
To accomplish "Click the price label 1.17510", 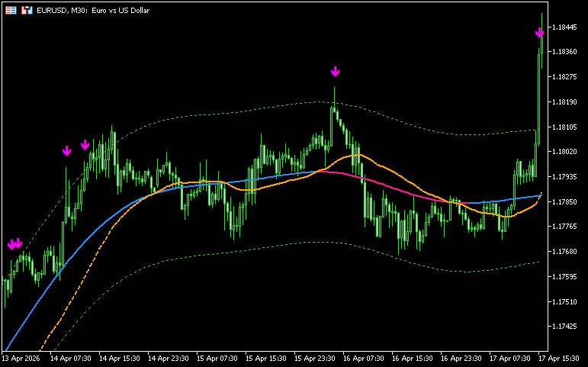I will (564, 301).
